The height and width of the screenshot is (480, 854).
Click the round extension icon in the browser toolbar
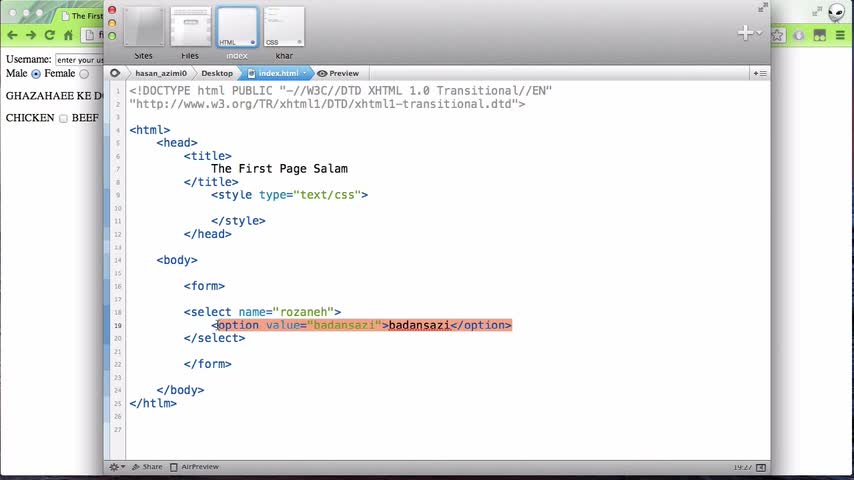click(798, 35)
